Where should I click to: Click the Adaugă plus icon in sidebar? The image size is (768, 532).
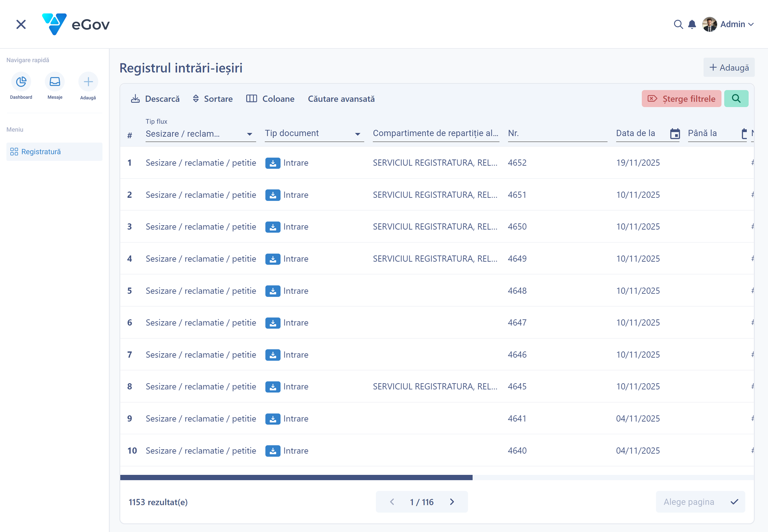coord(88,82)
